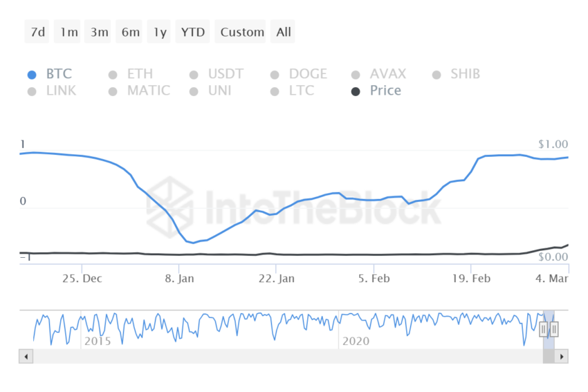The width and height of the screenshot is (588, 392).
Task: Show All historical data
Action: (x=283, y=32)
